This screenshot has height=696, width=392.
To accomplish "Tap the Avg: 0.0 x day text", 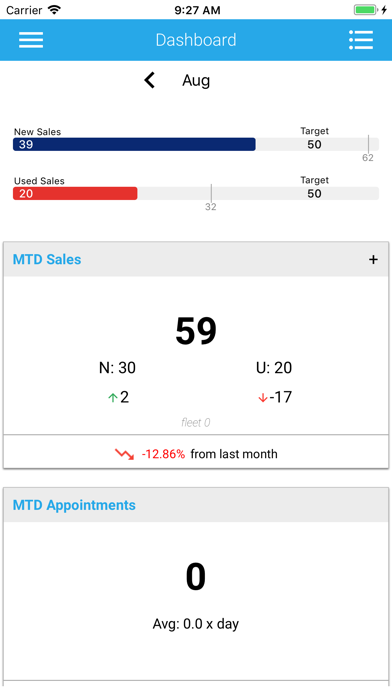I will [x=196, y=624].
